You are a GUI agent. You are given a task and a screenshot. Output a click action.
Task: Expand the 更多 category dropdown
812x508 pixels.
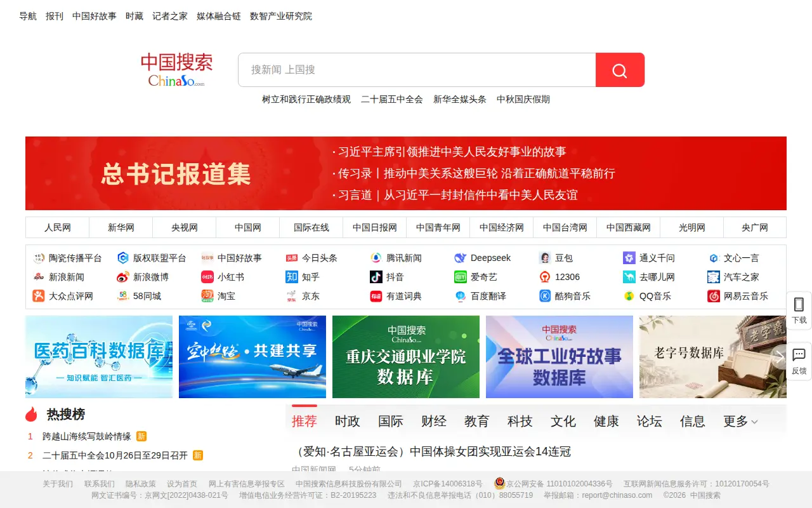click(x=741, y=421)
